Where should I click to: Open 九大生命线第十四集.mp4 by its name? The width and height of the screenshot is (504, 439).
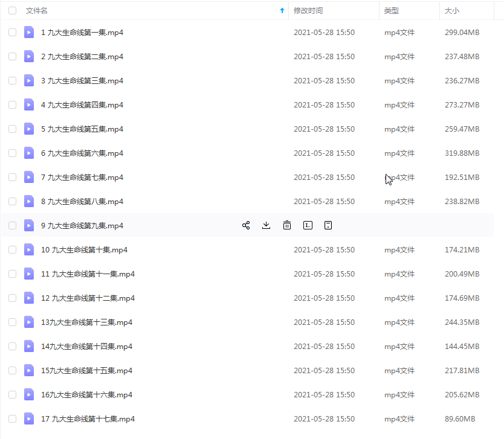click(83, 346)
